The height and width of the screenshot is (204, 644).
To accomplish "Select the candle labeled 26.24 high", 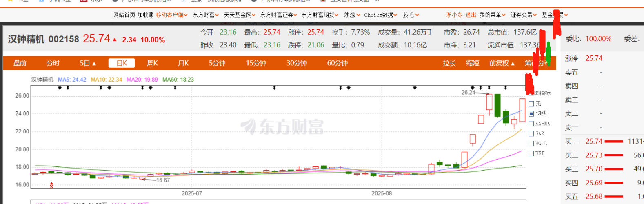I will (x=489, y=102).
